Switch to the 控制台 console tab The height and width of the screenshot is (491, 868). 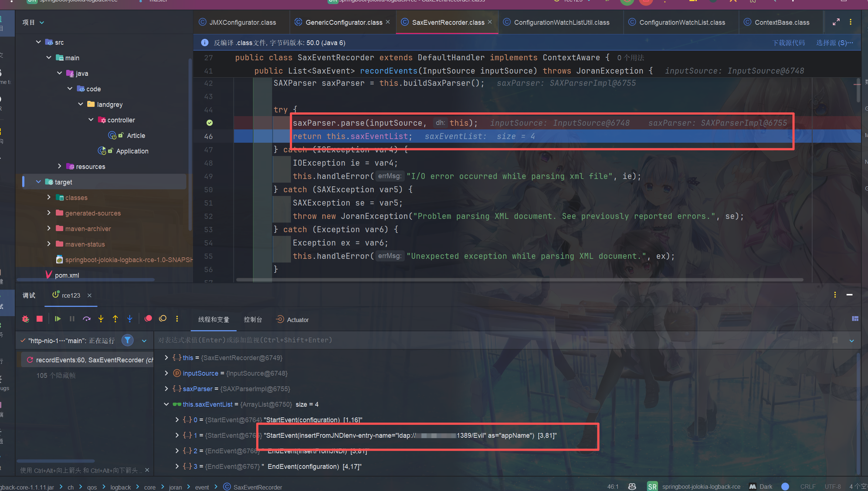253,319
